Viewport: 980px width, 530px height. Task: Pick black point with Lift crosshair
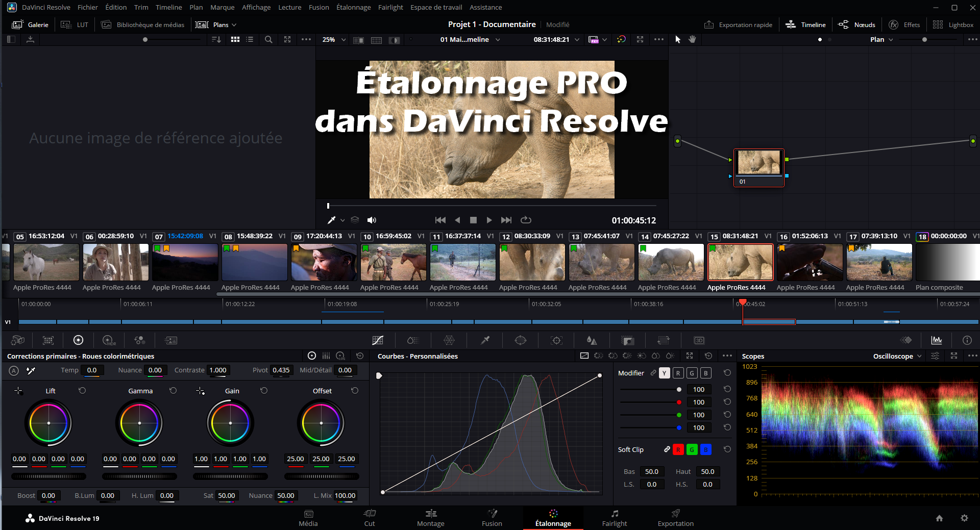tap(18, 391)
